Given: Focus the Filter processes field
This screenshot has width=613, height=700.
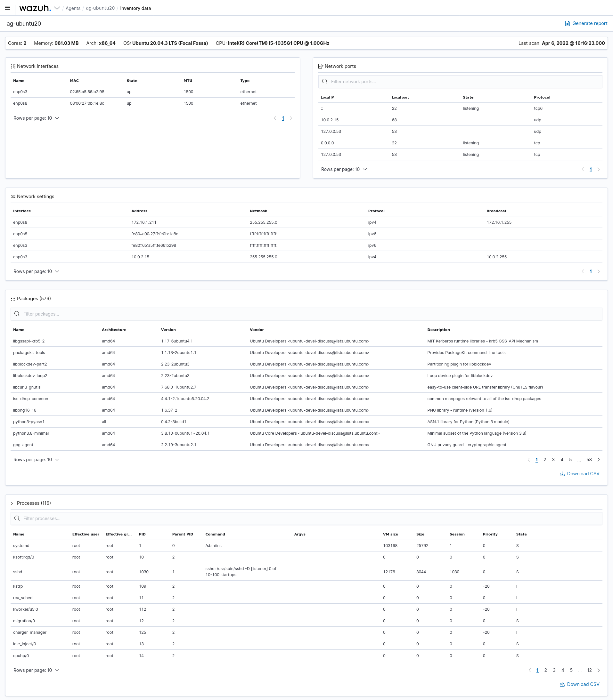Looking at the screenshot, I should [x=306, y=518].
